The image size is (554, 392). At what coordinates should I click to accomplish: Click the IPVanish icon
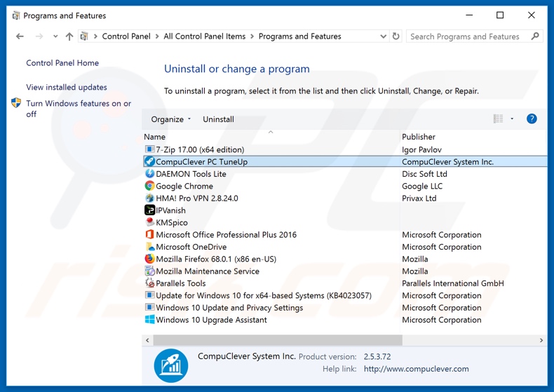[x=150, y=210]
